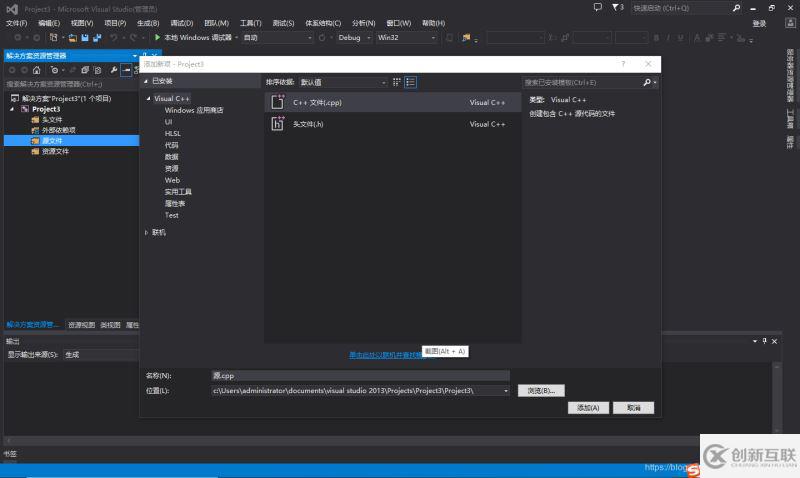Open the 编辑(E) menu
This screenshot has width=800, height=478.
pyautogui.click(x=49, y=23)
